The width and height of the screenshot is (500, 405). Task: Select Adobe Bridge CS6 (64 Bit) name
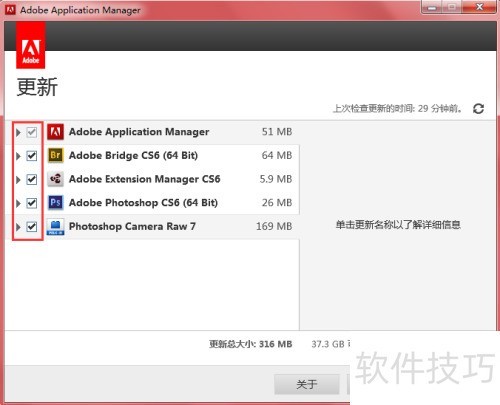coord(133,156)
